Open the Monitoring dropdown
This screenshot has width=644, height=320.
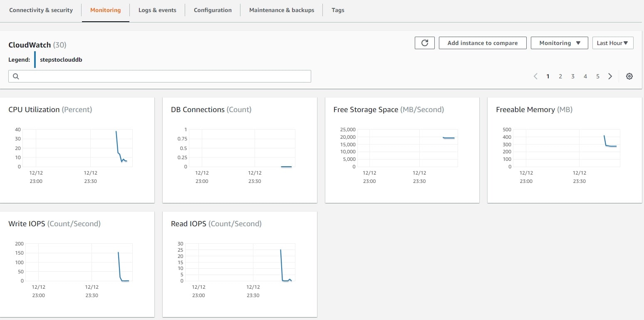coord(559,42)
